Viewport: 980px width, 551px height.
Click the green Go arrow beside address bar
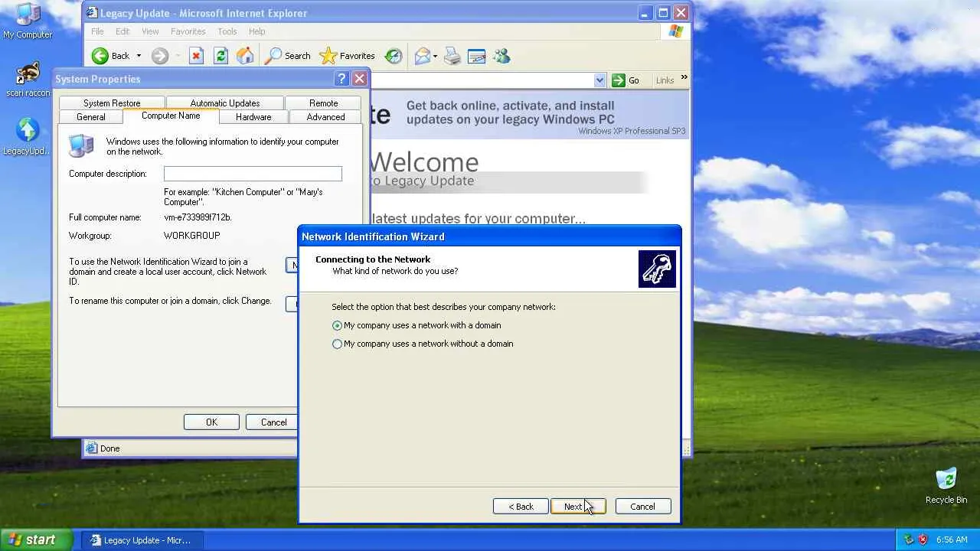[619, 80]
